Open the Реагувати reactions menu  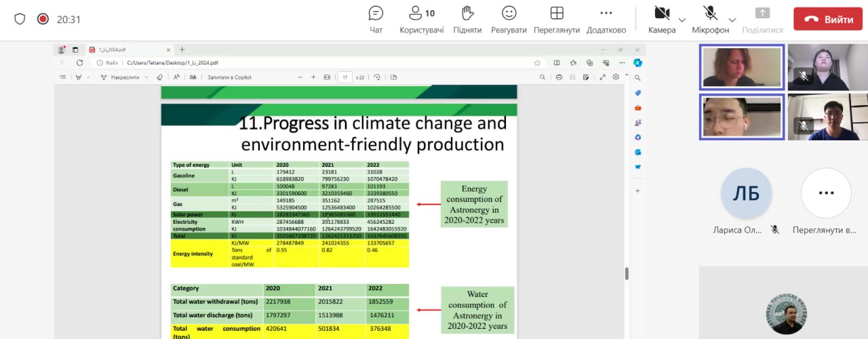pyautogui.click(x=509, y=20)
